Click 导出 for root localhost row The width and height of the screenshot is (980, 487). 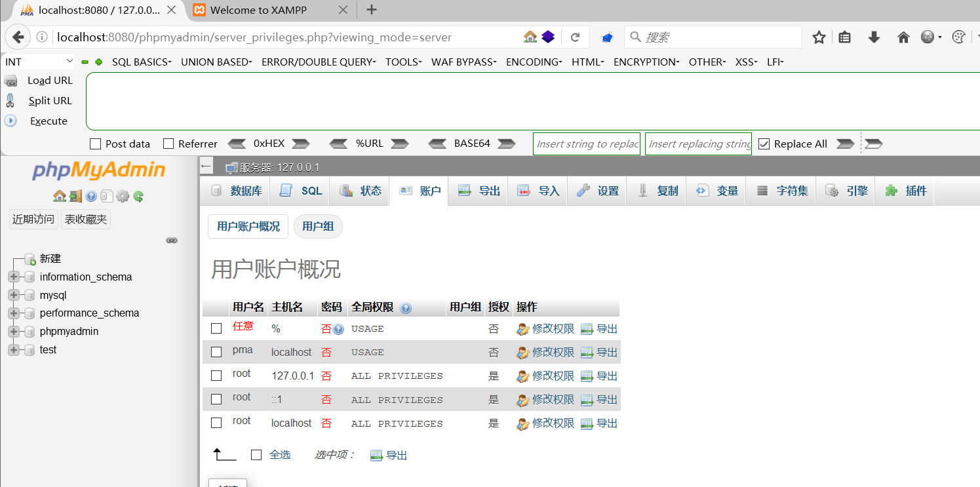click(599, 423)
